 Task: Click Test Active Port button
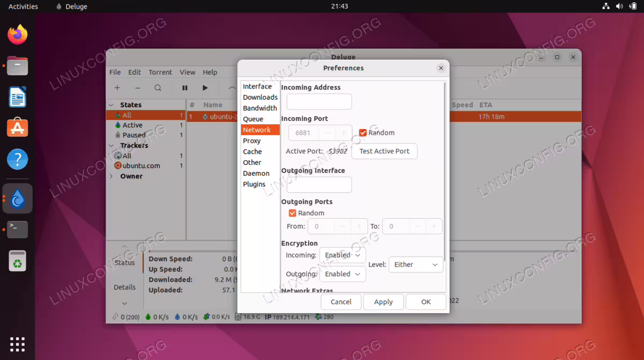[x=384, y=151]
